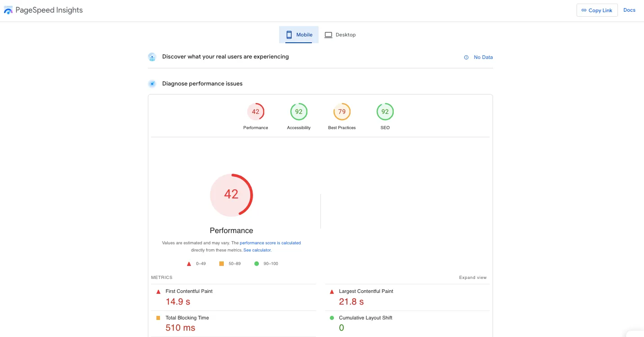The image size is (644, 337).
Task: Click the Copy Link button
Action: pyautogui.click(x=597, y=10)
